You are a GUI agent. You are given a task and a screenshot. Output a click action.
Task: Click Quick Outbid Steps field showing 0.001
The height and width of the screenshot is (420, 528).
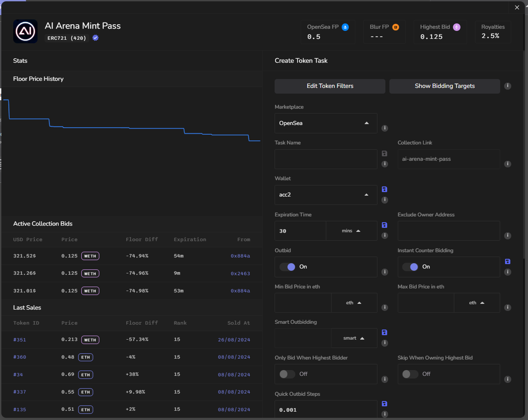[x=326, y=409]
